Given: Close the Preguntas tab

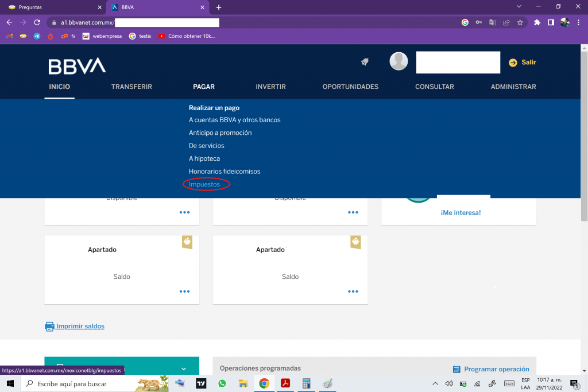Looking at the screenshot, I should (x=99, y=7).
